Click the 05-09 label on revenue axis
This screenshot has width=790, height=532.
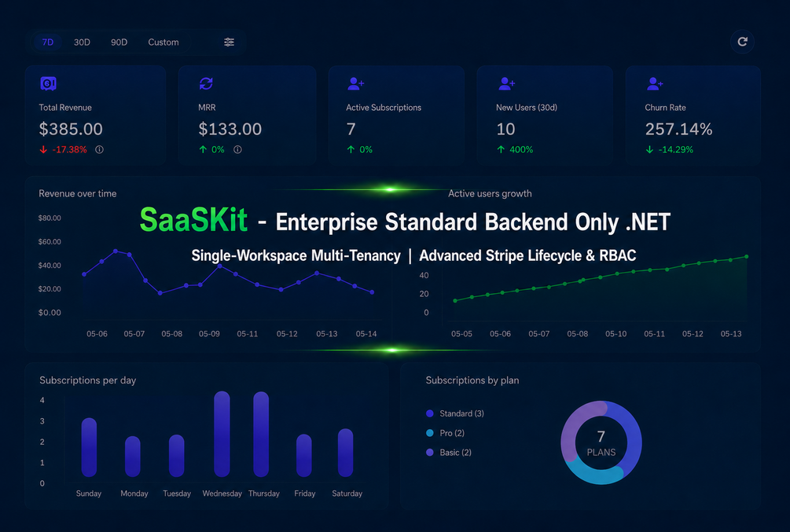209,333
